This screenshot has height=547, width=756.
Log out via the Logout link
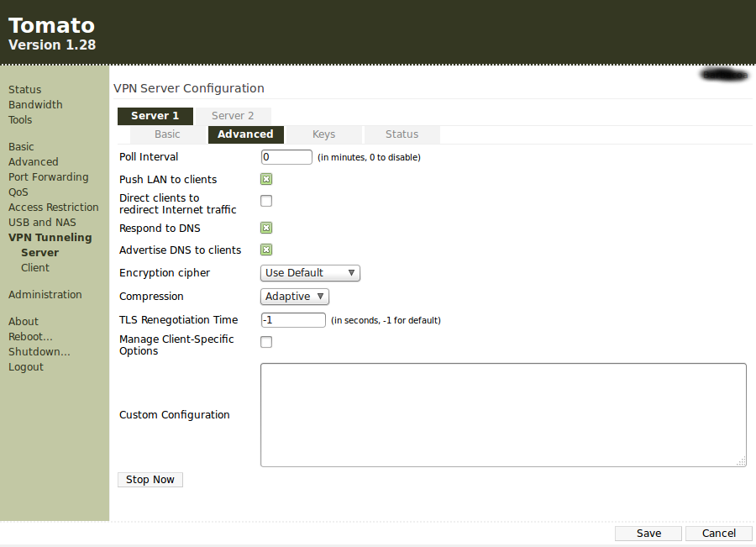click(x=26, y=367)
